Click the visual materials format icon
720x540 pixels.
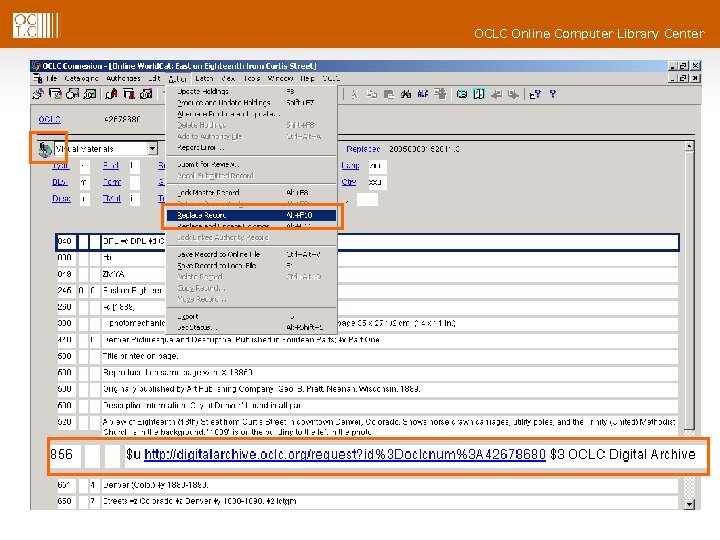[45, 149]
